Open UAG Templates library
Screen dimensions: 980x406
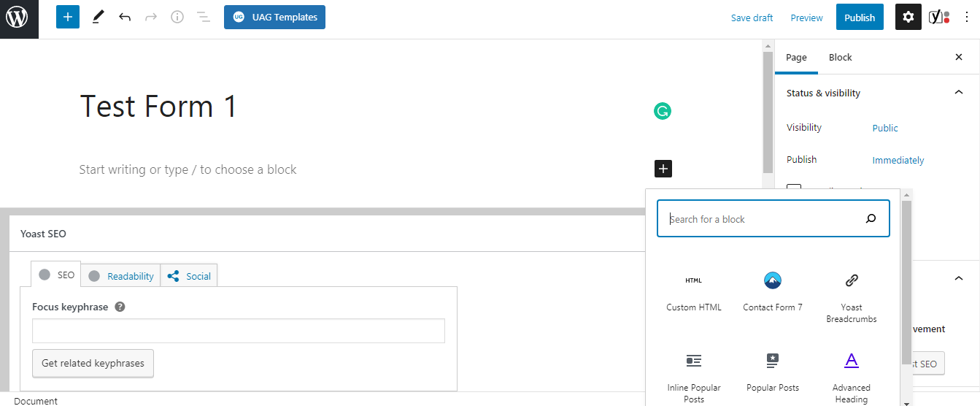274,18
